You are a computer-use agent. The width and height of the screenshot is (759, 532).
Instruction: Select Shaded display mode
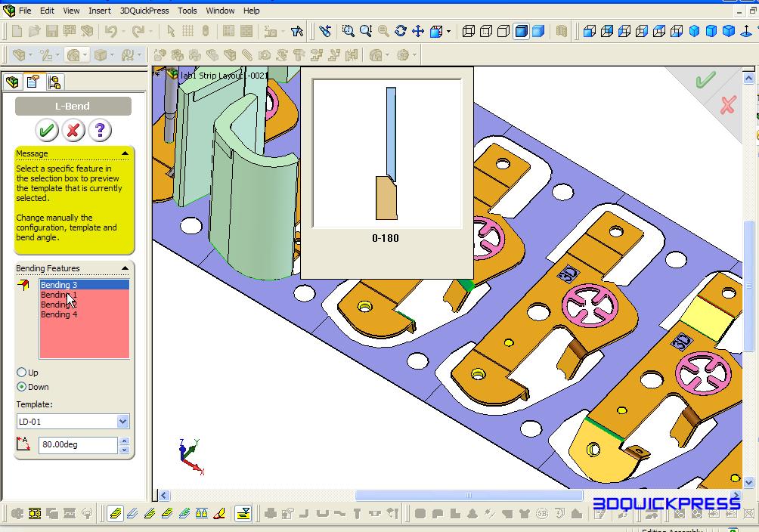click(538, 32)
